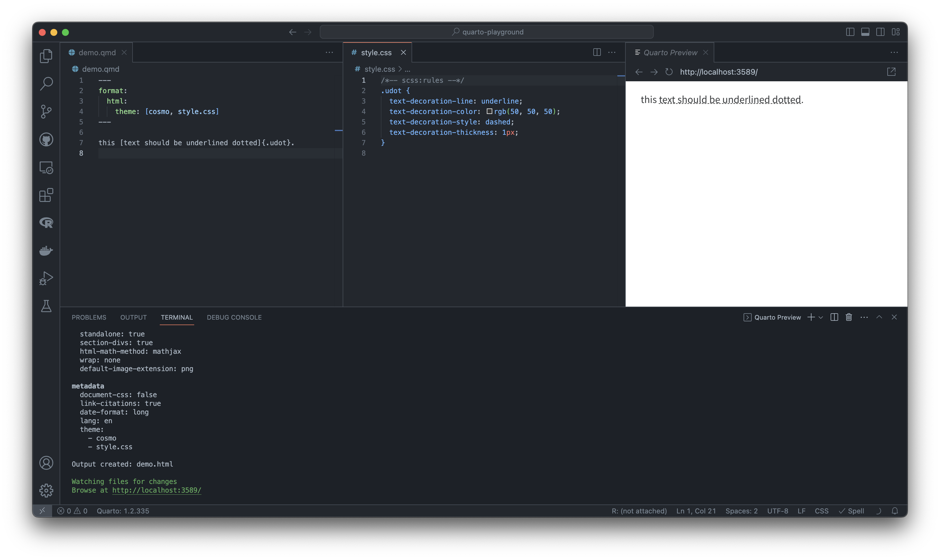Navigate back with title bar arrow

[293, 32]
